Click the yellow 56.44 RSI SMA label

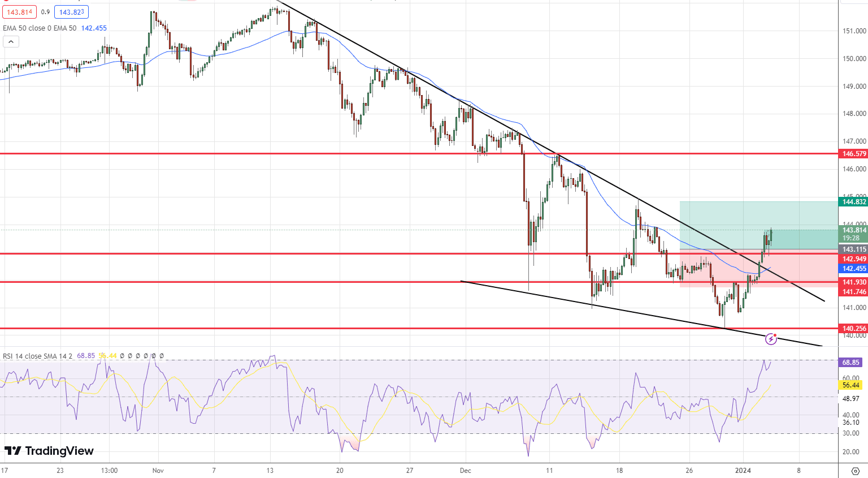pos(850,385)
